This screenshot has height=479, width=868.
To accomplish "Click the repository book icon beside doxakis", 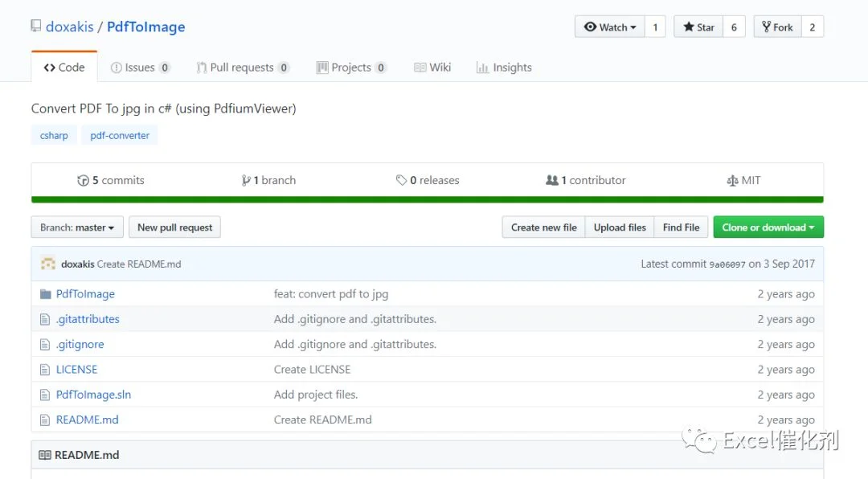I will point(36,26).
